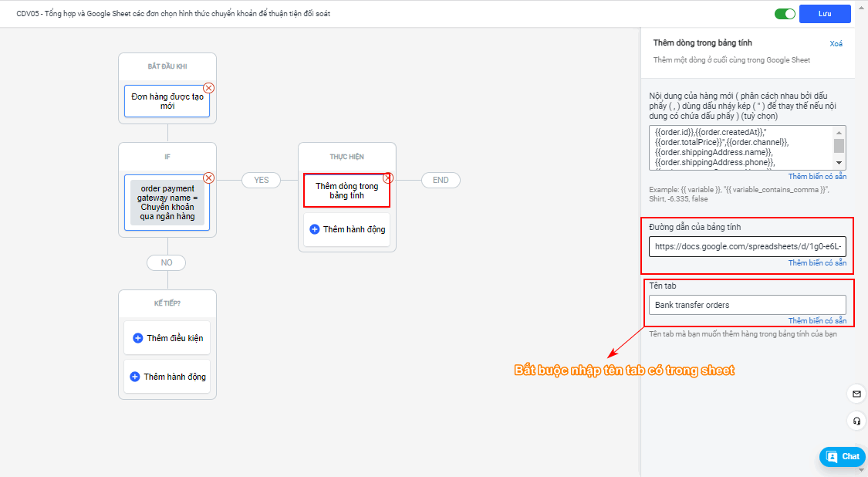Click plus icon beside 'Thêm điều kiện'
Viewport: 868px width, 477px height.
click(x=138, y=338)
